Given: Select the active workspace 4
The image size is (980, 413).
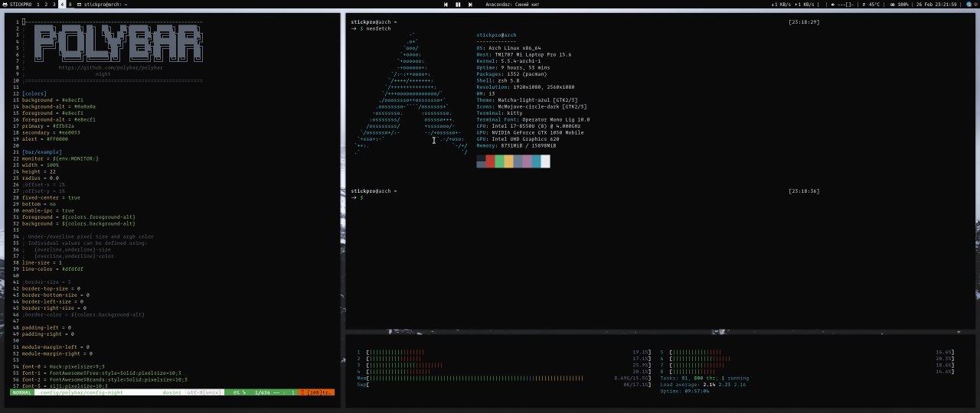Looking at the screenshot, I should coord(62,5).
